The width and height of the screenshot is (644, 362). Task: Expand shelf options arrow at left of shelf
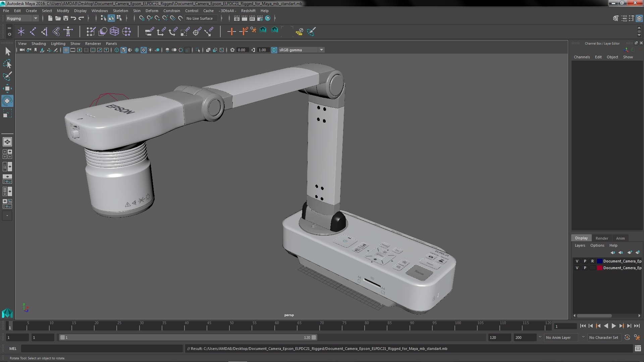click(x=9, y=34)
